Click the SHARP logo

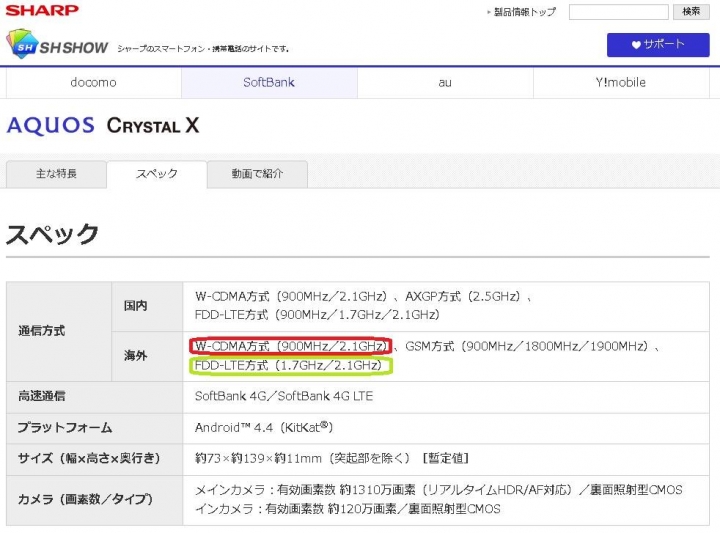[x=42, y=10]
